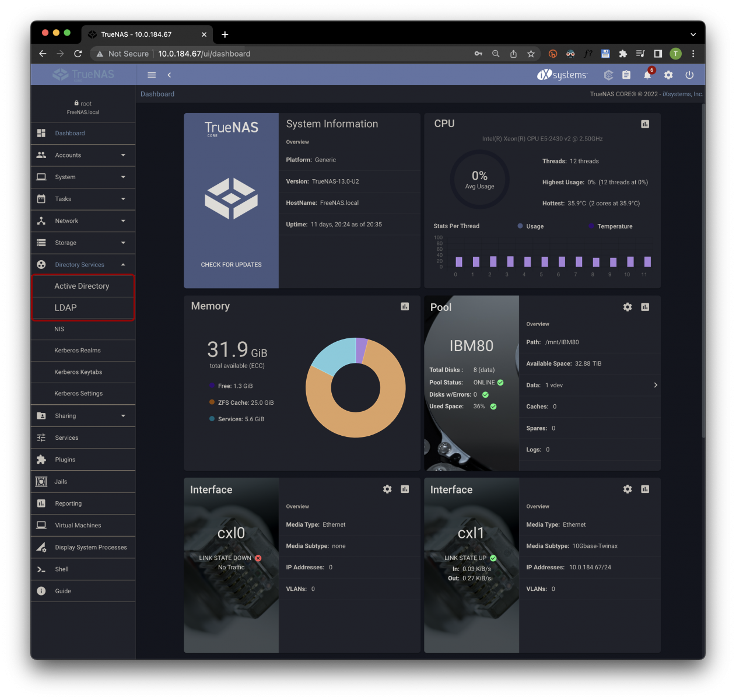The height and width of the screenshot is (700, 736).
Task: Click the page vertical scrollbar
Action: 703,271
